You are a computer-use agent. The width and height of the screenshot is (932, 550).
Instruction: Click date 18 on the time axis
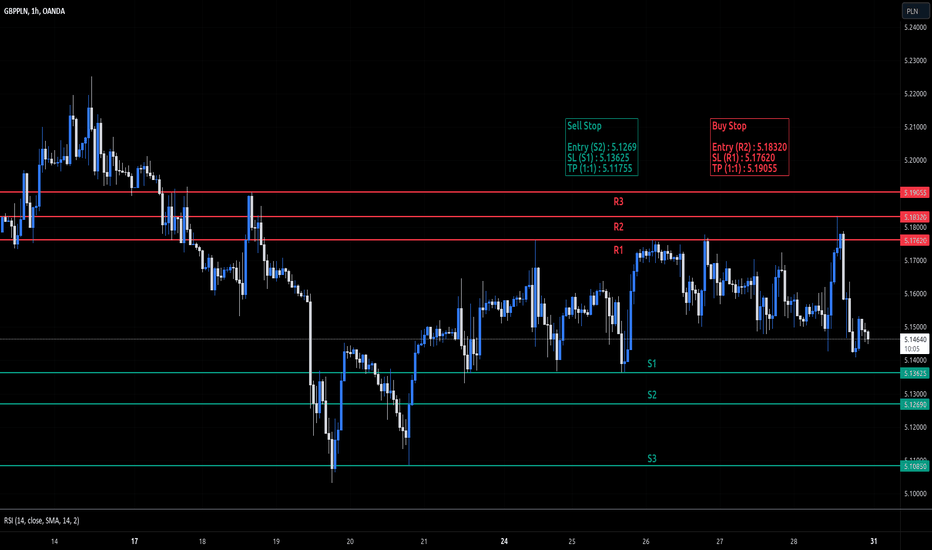click(x=202, y=542)
